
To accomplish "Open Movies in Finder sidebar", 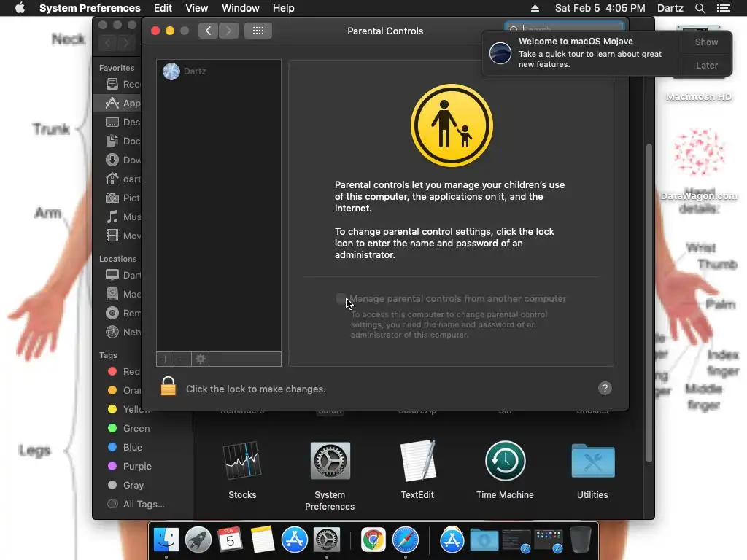I will point(123,236).
